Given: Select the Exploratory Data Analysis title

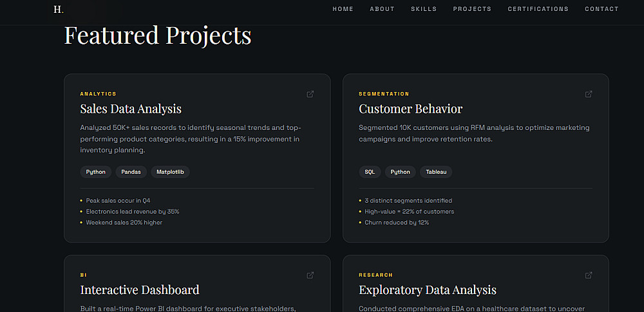Looking at the screenshot, I should click(x=428, y=289).
